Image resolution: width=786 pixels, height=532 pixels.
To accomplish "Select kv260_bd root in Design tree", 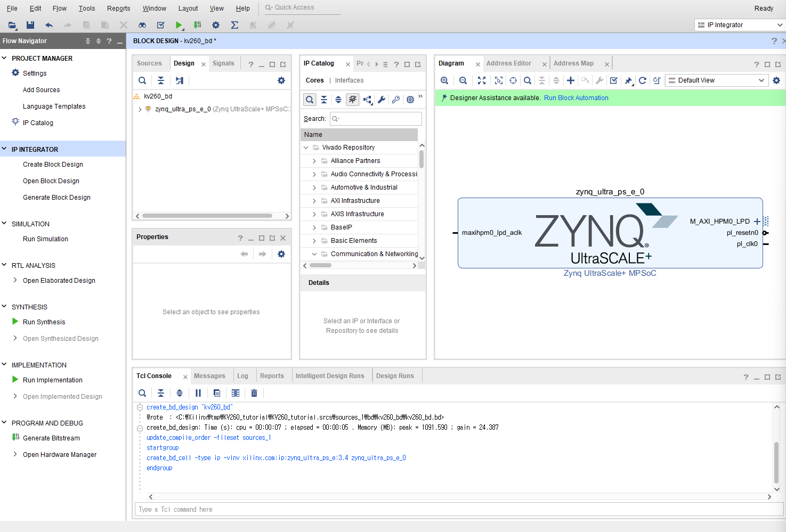I will [x=158, y=96].
